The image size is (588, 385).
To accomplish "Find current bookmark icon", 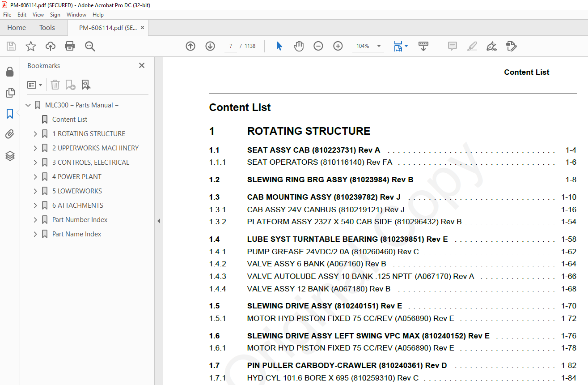I will (x=86, y=85).
